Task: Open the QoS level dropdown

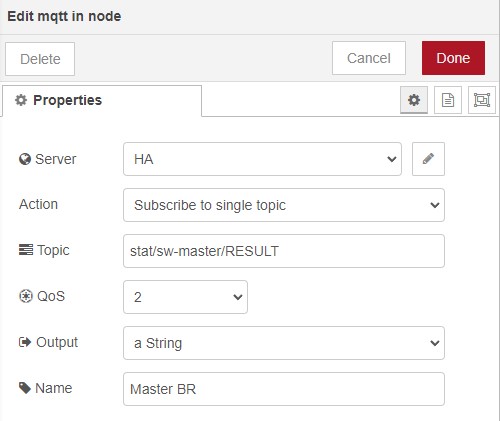Action: point(185,297)
